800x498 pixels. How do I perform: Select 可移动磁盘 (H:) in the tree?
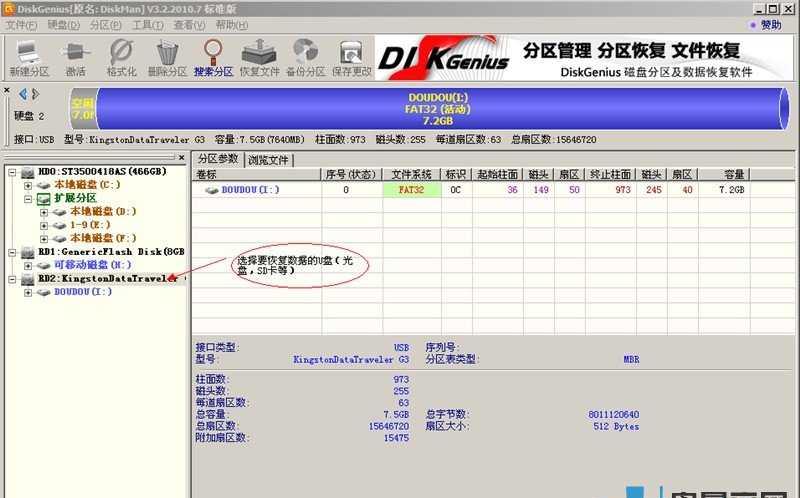point(93,264)
